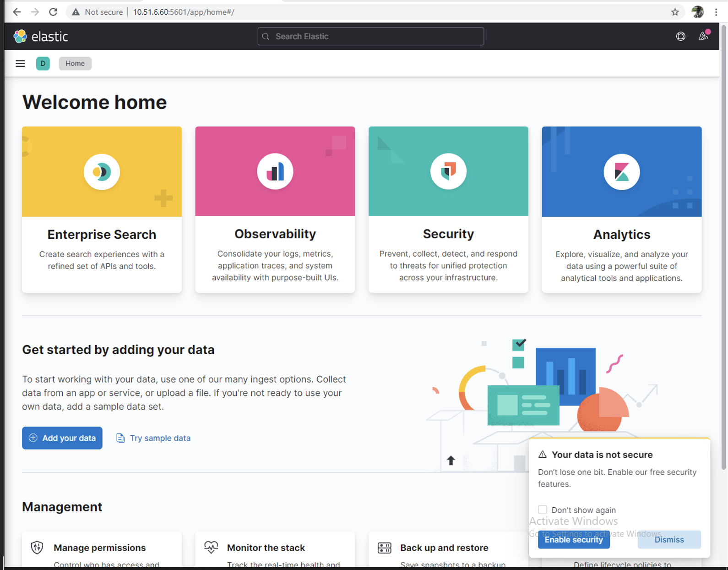Open Manage permissions link
This screenshot has height=570, width=728.
(100, 548)
